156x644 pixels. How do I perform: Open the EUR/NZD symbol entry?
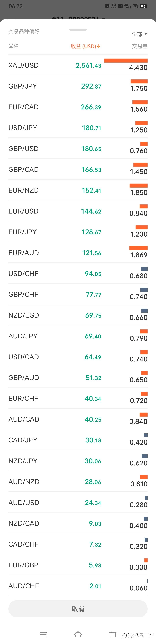point(78,190)
